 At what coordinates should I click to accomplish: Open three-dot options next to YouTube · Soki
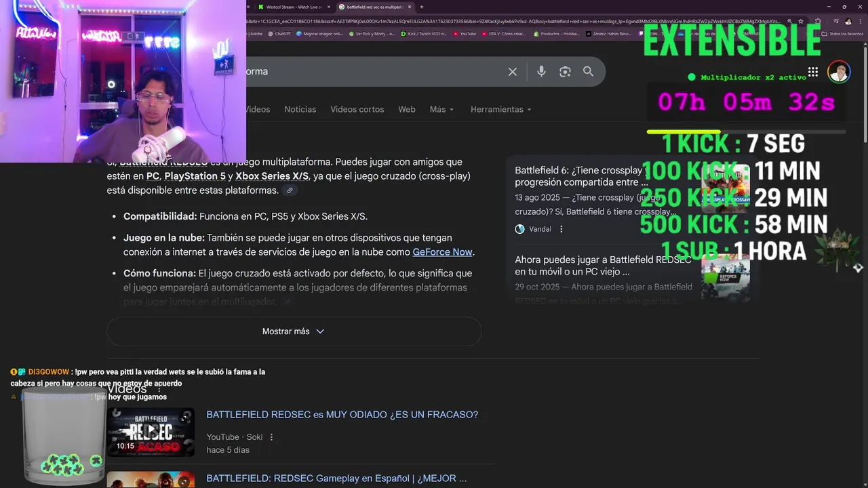[272, 437]
